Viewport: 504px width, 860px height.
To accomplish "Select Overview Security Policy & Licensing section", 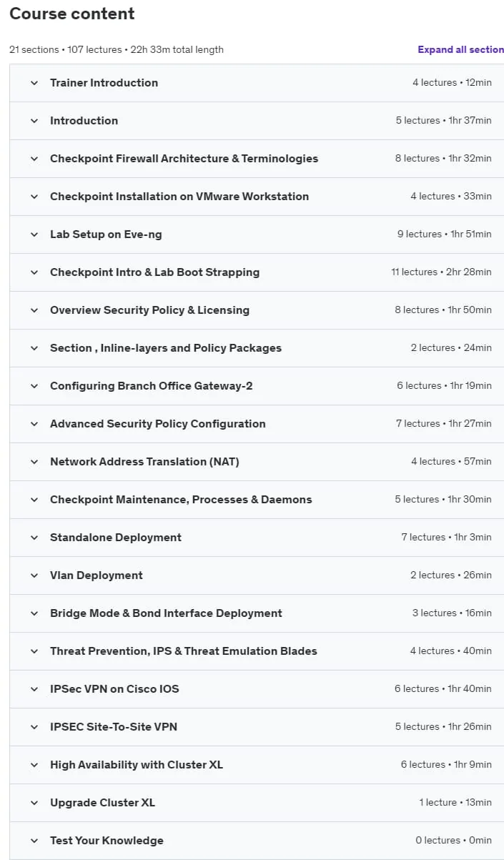I will coord(257,310).
